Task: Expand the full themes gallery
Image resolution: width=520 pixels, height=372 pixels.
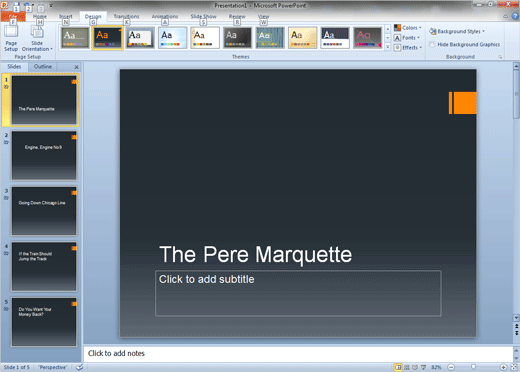Action: coord(388,47)
